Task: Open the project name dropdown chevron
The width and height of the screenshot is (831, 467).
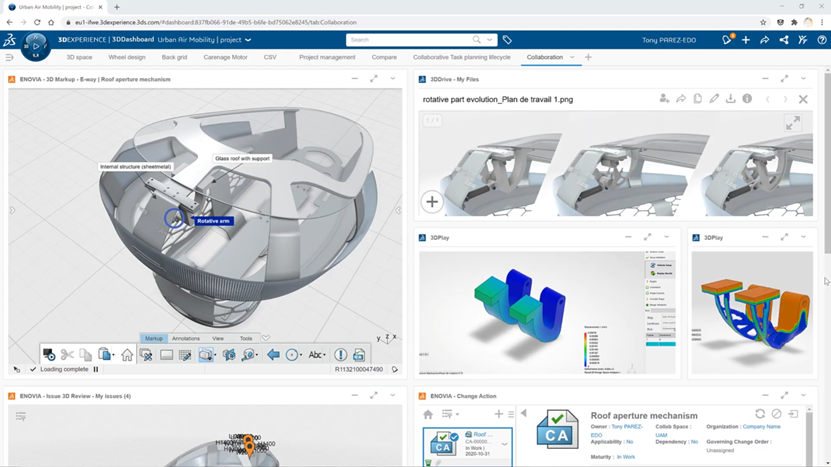Action: [x=248, y=40]
